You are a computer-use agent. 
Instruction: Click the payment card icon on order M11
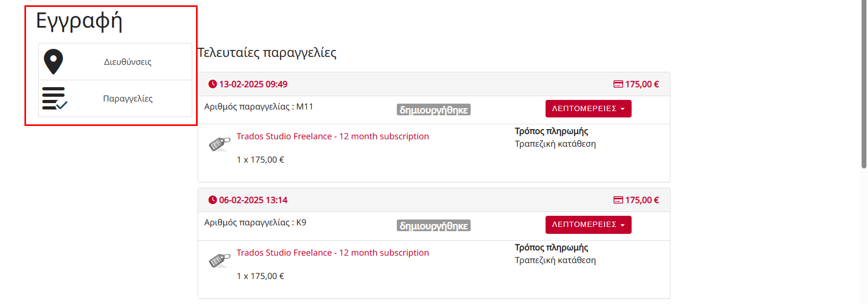coord(618,84)
